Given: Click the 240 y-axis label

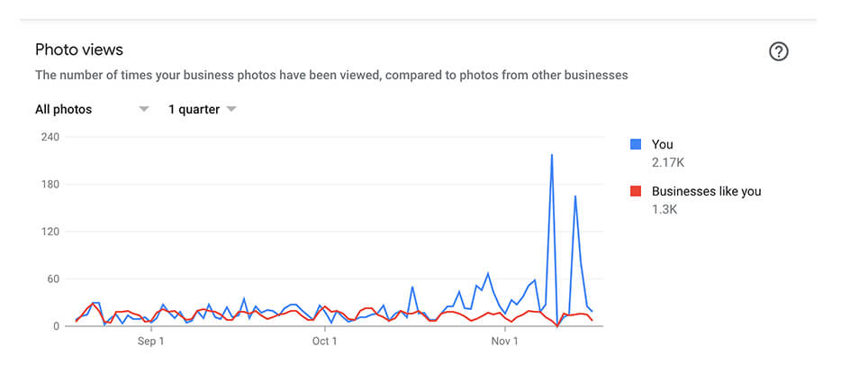Looking at the screenshot, I should click(50, 137).
